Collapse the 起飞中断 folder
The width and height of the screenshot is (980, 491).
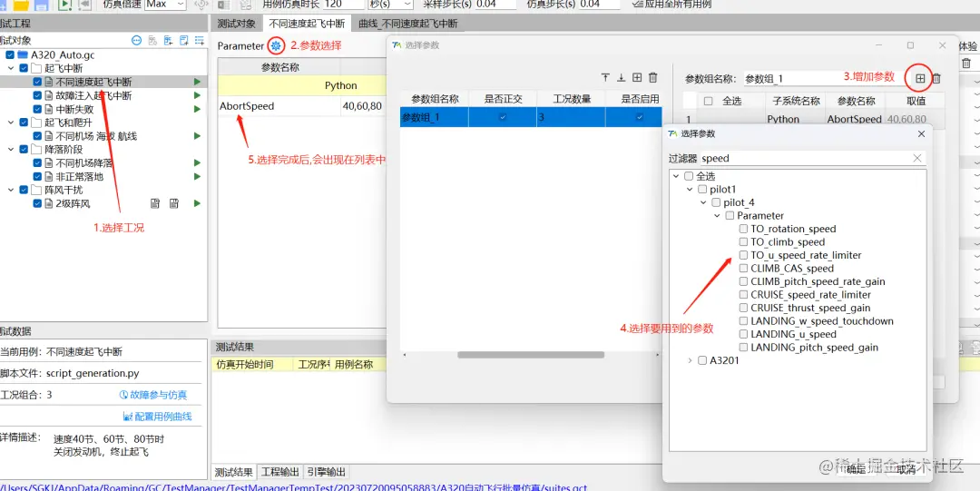11,68
